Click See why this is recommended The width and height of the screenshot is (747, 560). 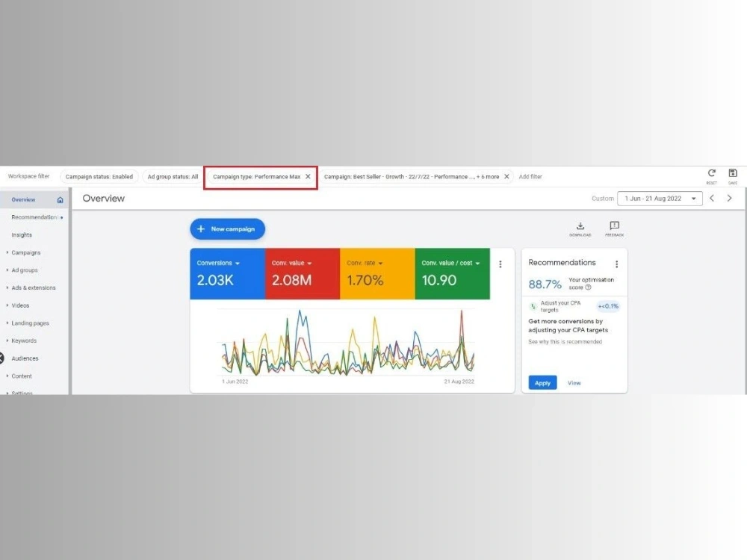click(x=565, y=342)
